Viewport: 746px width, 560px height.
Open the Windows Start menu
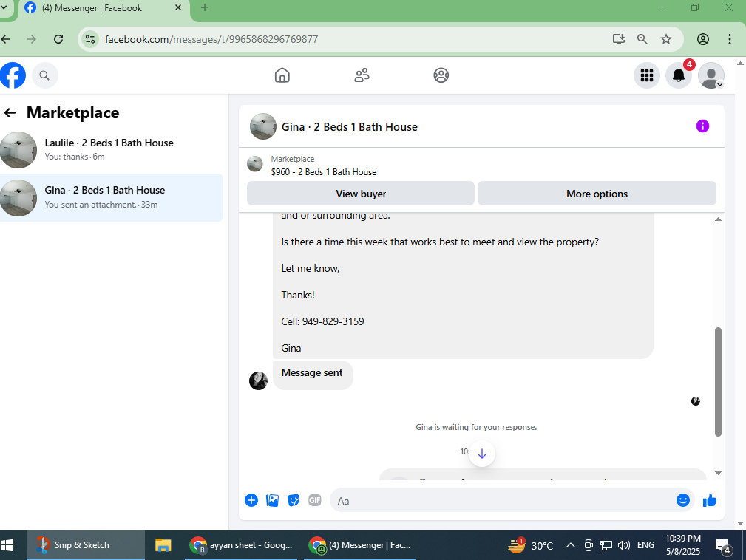pos(7,545)
